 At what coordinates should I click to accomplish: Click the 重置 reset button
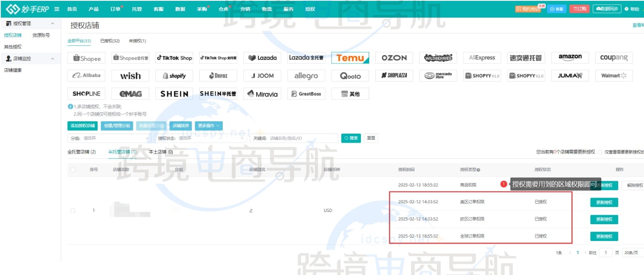[371, 139]
